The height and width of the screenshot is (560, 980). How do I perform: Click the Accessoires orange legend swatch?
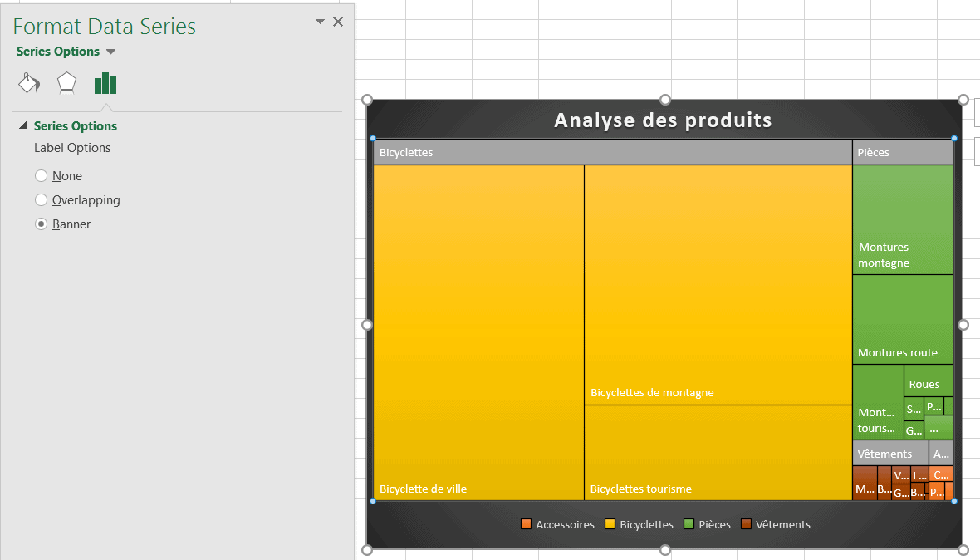click(526, 524)
